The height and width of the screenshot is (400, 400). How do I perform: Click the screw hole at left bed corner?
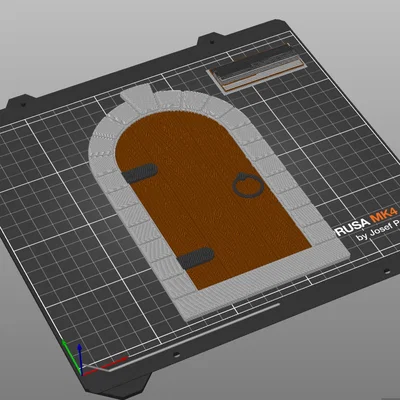(23, 104)
